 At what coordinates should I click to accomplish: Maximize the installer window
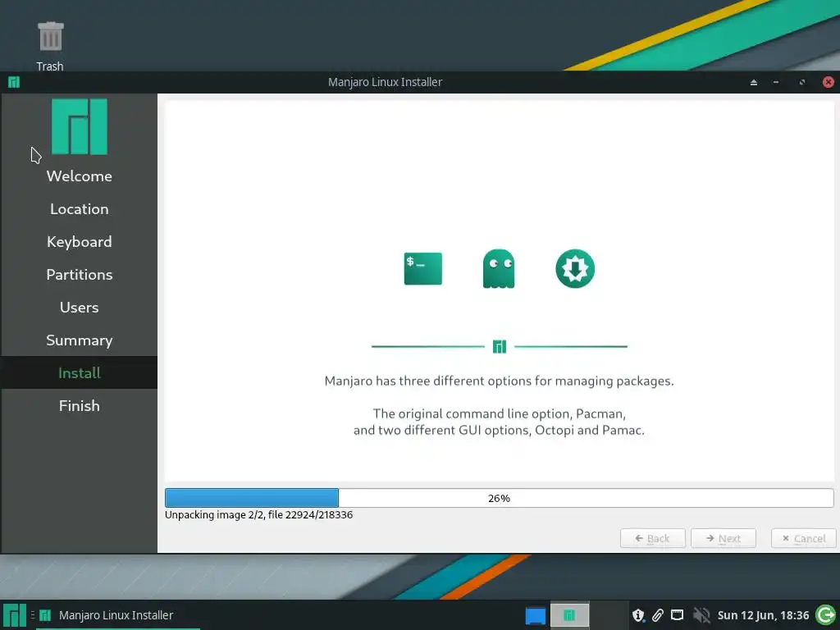pyautogui.click(x=802, y=82)
